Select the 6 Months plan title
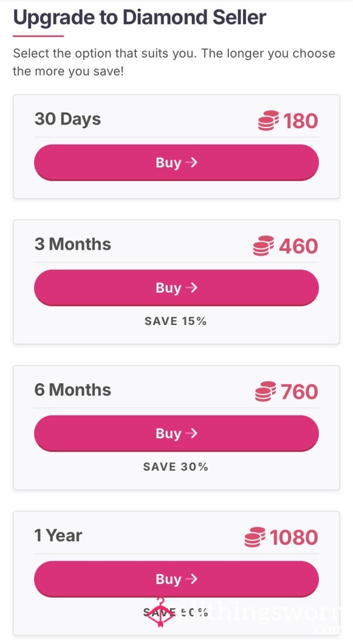This screenshot has height=644, width=353. click(73, 390)
